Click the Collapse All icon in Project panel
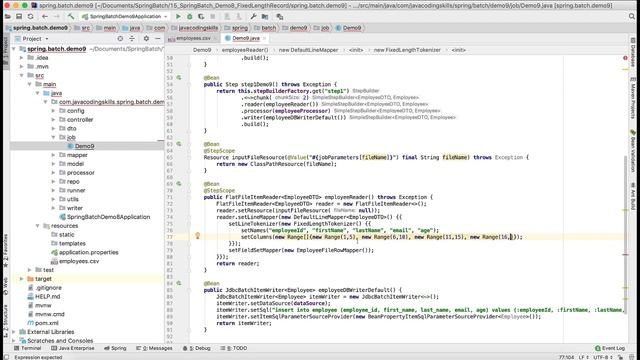The height and width of the screenshot is (360, 640). (x=132, y=38)
